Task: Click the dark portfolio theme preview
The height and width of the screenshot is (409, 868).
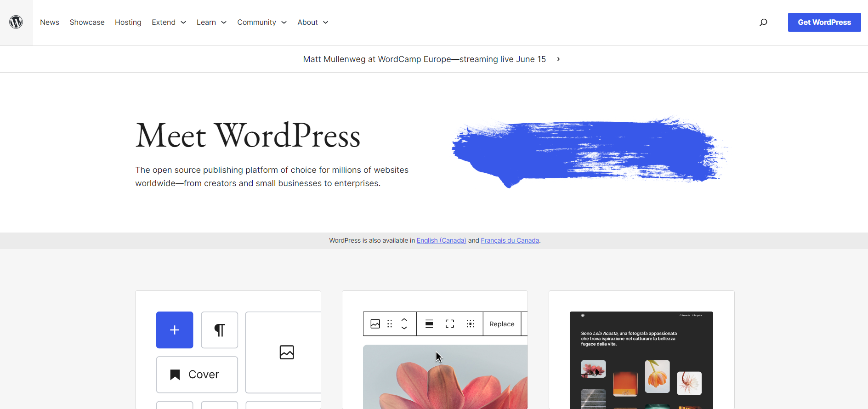Action: tap(641, 360)
